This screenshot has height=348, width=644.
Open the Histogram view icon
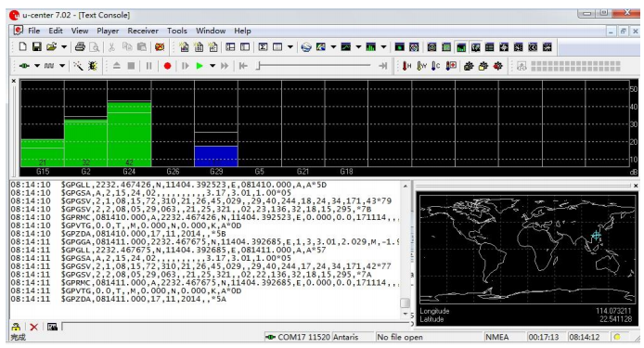[370, 46]
